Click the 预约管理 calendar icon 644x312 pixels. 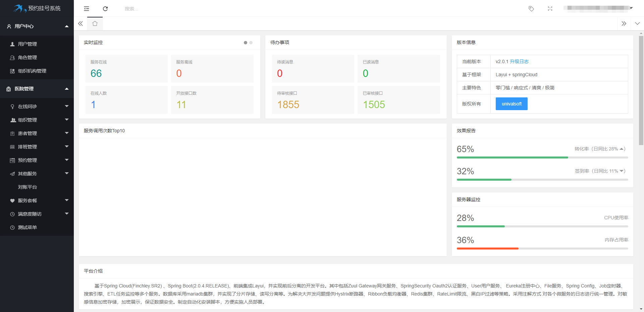[12, 160]
